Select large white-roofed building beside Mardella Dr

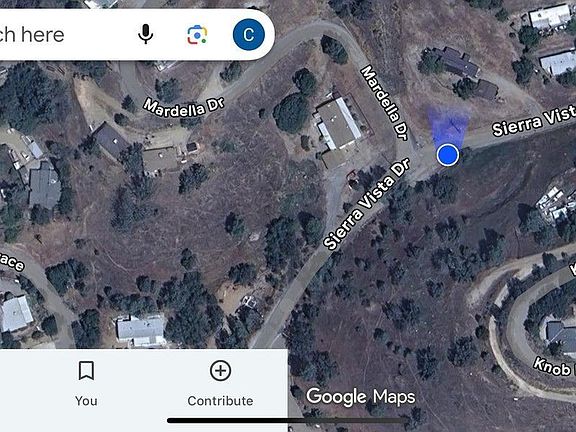pyautogui.click(x=338, y=123)
